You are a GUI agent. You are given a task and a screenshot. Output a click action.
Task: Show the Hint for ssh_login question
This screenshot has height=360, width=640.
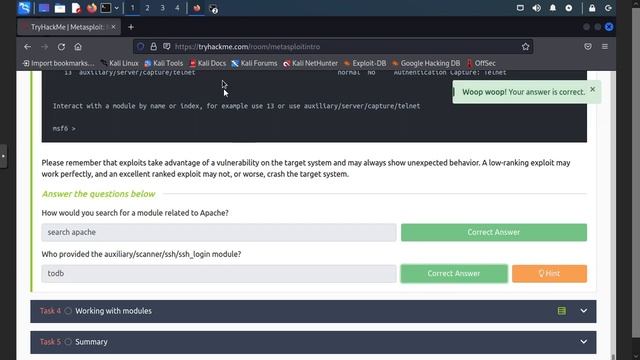point(549,273)
